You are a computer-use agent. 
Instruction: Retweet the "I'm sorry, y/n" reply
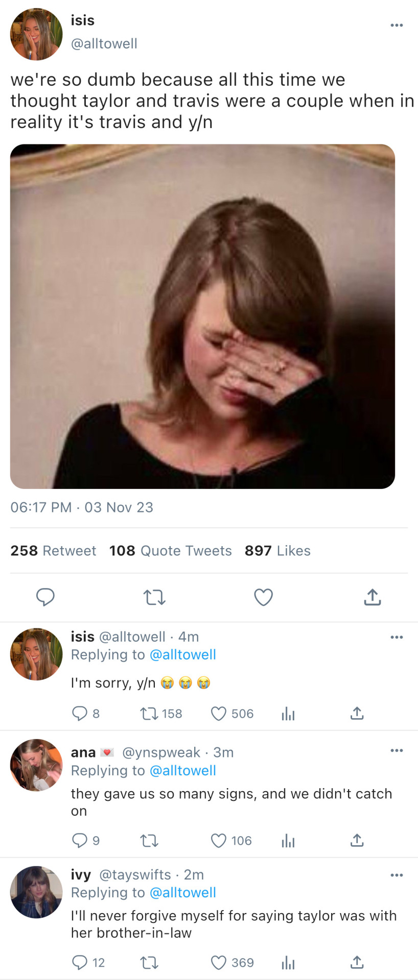149,714
